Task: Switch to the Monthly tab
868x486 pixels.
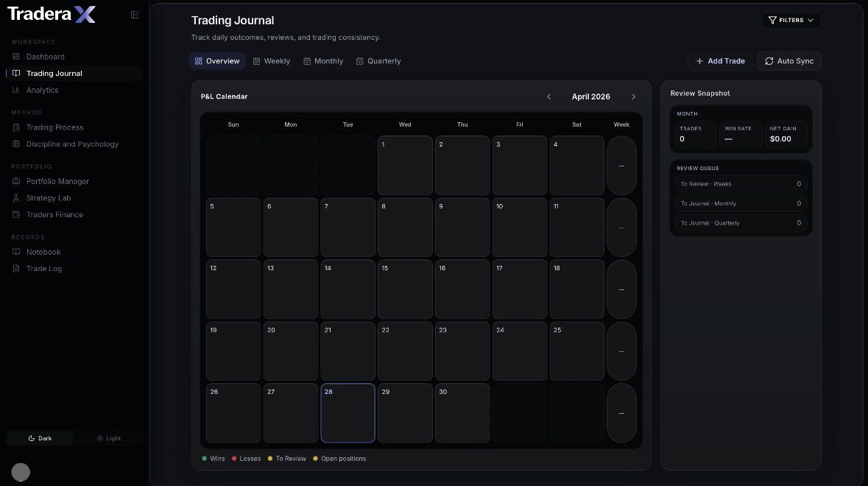Action: pyautogui.click(x=323, y=61)
